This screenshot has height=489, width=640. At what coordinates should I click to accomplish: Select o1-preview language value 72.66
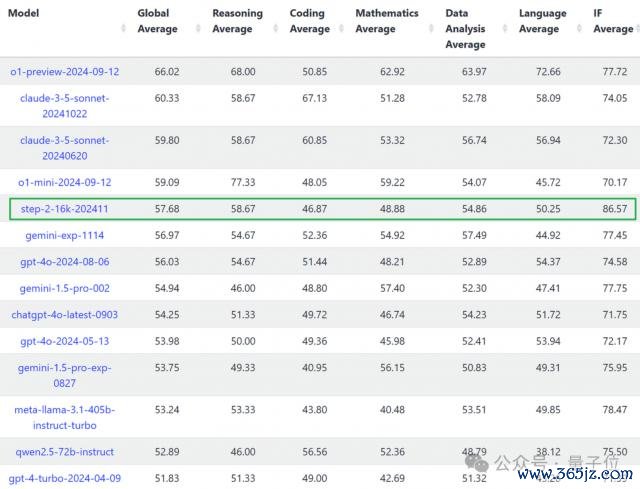coord(548,72)
